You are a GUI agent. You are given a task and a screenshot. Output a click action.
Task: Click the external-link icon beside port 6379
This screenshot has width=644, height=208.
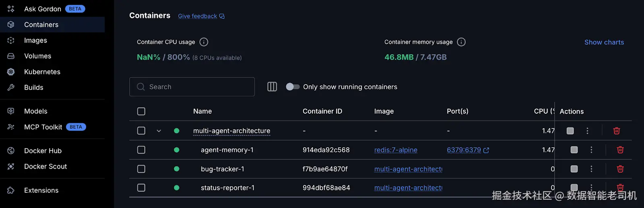(486, 150)
